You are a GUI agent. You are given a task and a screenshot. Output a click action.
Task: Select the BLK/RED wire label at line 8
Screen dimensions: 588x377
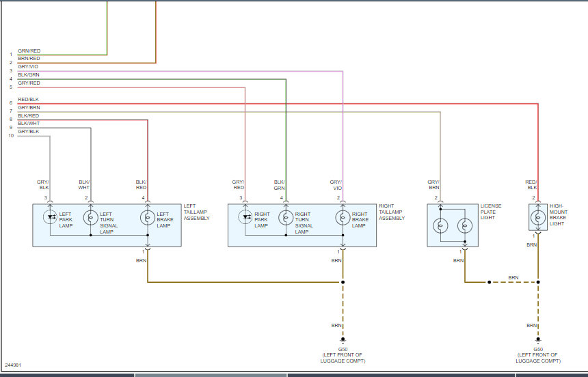28,116
